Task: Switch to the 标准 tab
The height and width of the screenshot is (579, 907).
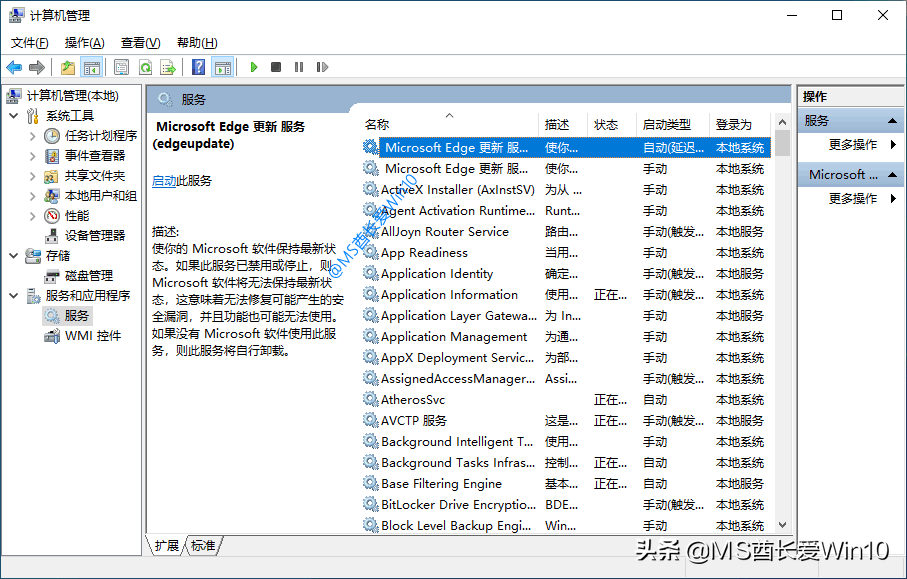Action: pos(203,545)
